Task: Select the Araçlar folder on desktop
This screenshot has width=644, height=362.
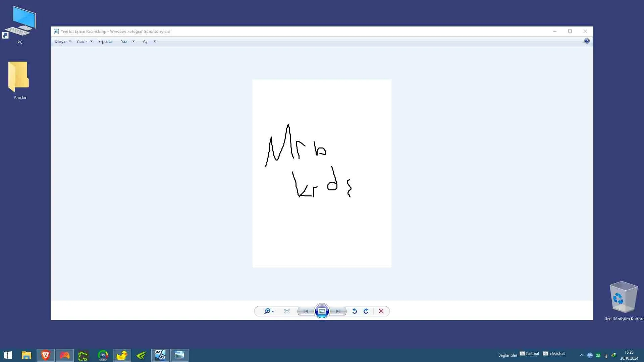Action: (x=20, y=80)
